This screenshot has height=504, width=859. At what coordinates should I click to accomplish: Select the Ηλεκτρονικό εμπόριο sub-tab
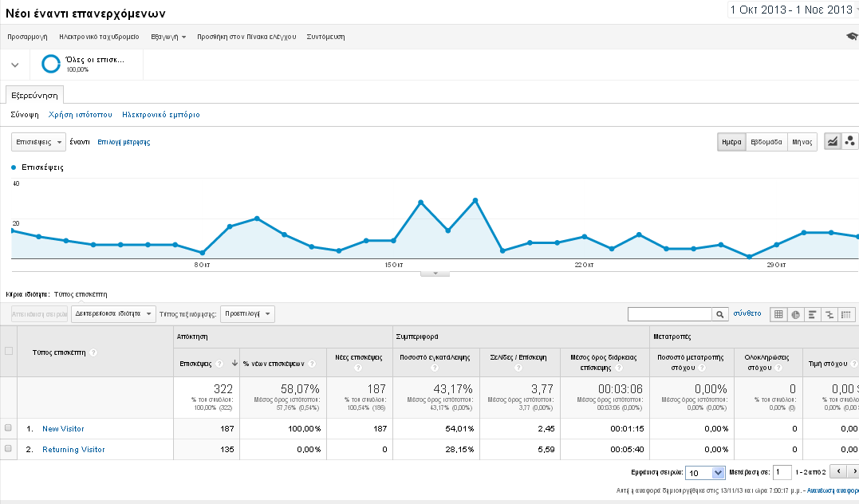click(x=161, y=115)
